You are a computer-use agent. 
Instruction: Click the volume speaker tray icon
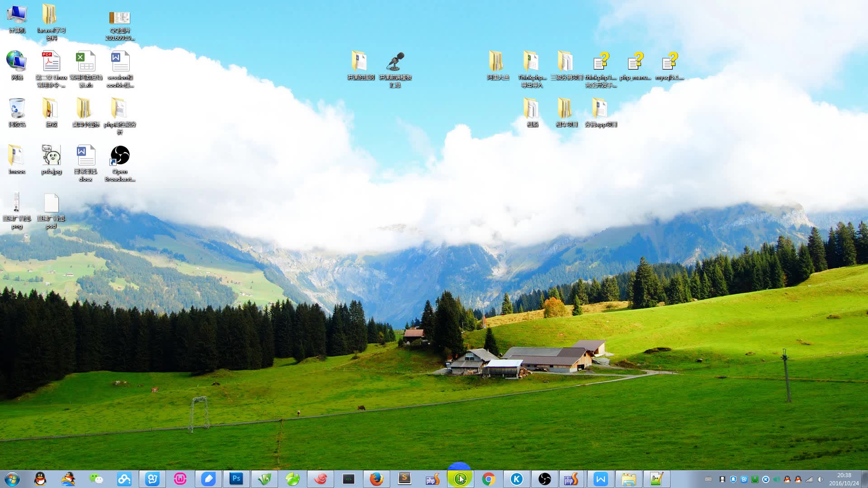coord(820,479)
